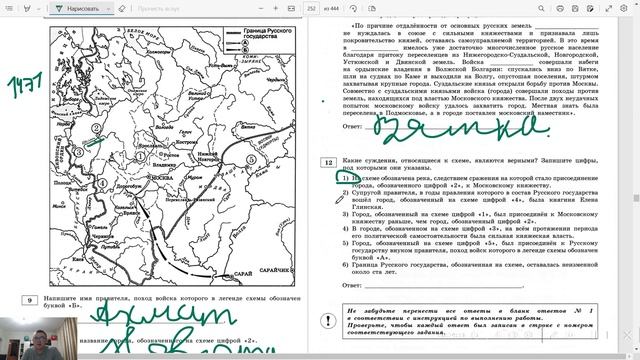Grab the vertical scrollbar thumb
Viewport: 640px width, 360px height.
click(636, 198)
